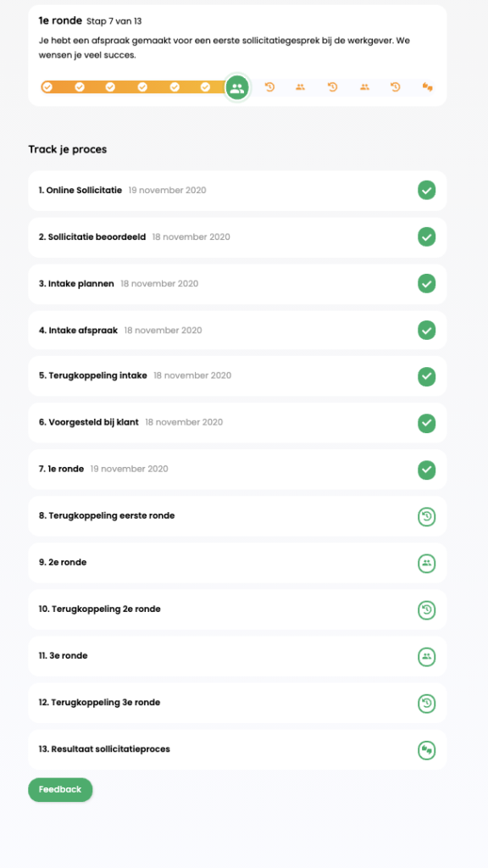Click the green checkmark for Intake plannen
The image size is (488, 868).
427,283
